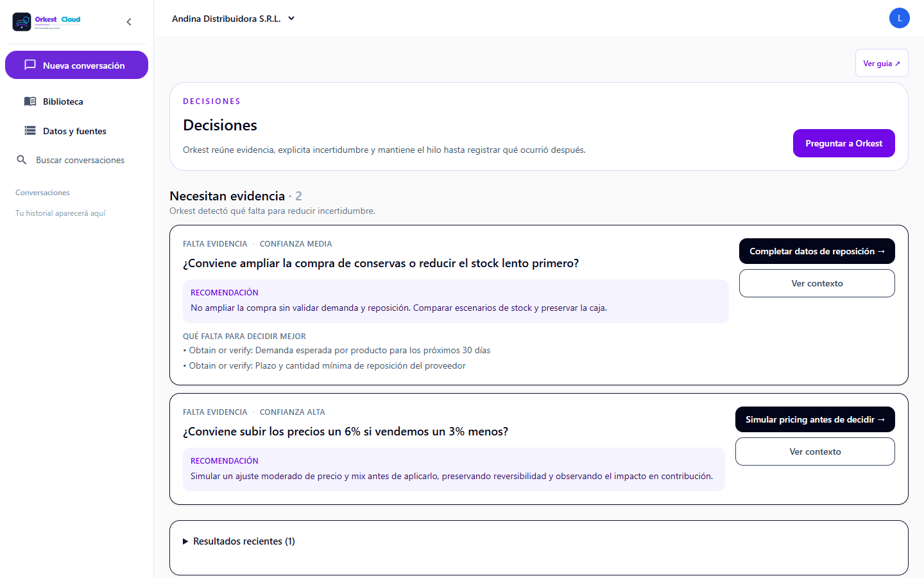Click the Preguntar a Orkest button

pyautogui.click(x=844, y=143)
